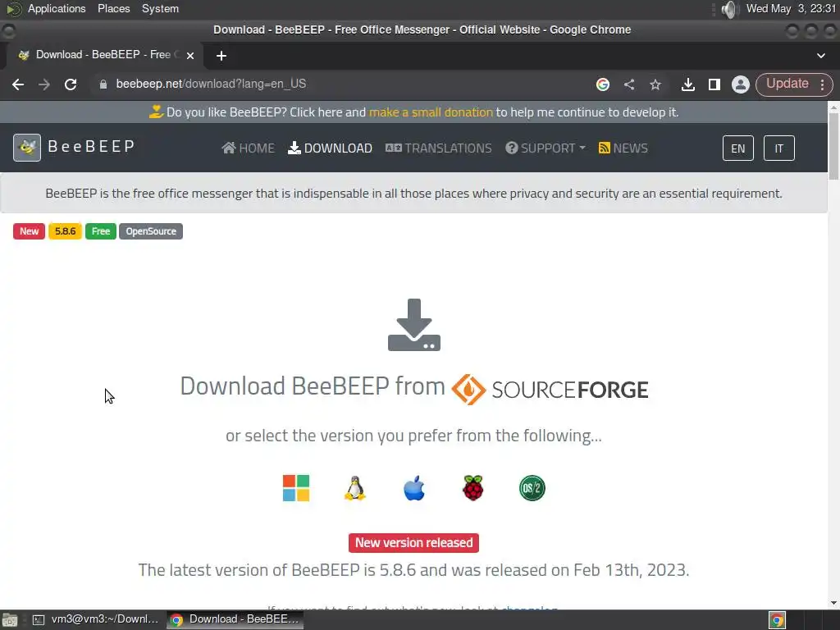
Task: Open the HOME navigation item
Action: 248,148
